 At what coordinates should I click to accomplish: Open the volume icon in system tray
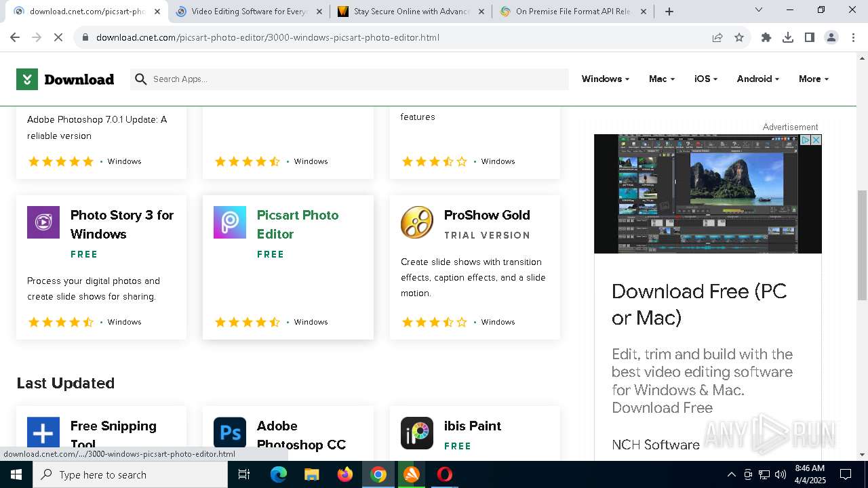tap(781, 474)
